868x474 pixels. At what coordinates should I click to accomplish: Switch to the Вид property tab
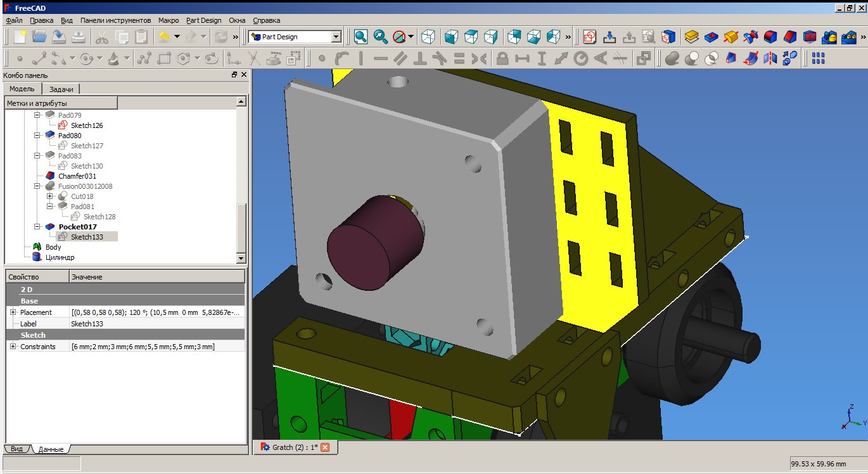16,449
